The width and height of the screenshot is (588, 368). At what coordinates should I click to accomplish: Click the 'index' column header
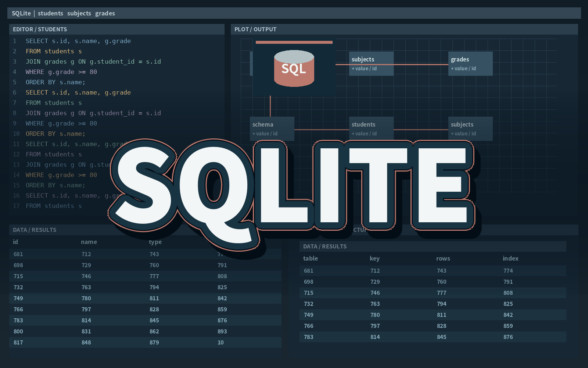(x=510, y=258)
